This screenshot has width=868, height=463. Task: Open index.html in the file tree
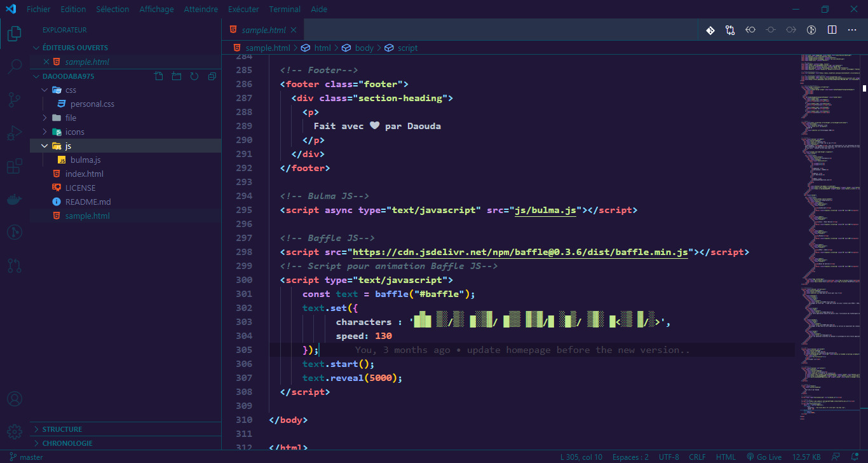click(x=126, y=174)
